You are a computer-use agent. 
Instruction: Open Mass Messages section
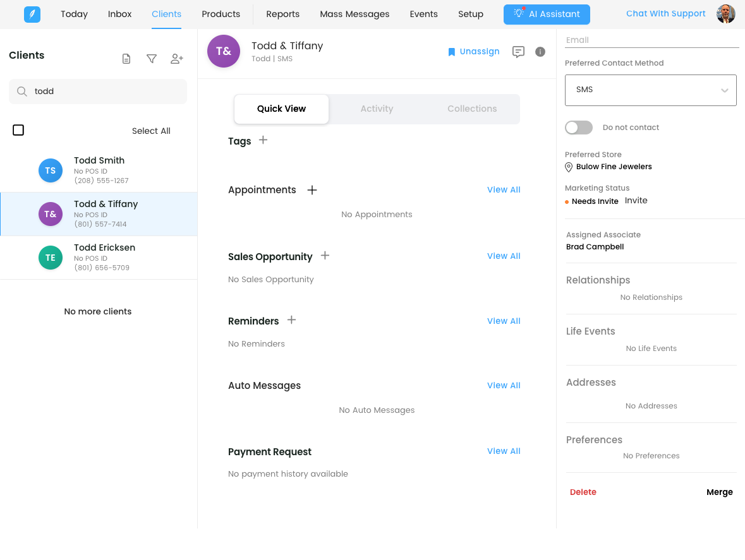(x=354, y=15)
